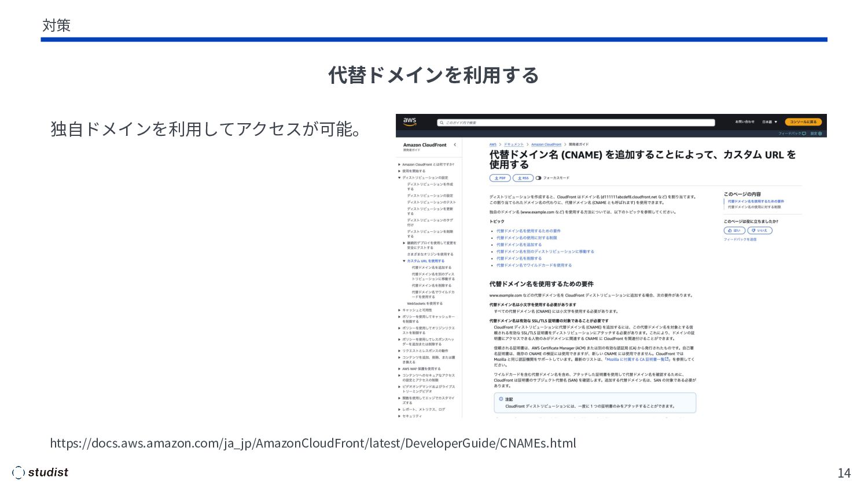Click the studist logo at slide bottom

point(40,472)
